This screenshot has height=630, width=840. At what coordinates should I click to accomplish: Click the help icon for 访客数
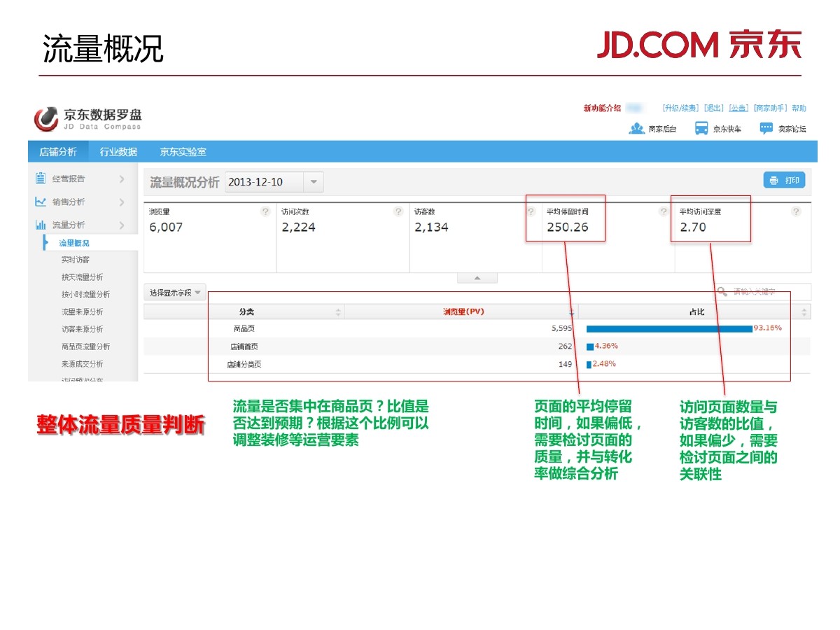(531, 211)
